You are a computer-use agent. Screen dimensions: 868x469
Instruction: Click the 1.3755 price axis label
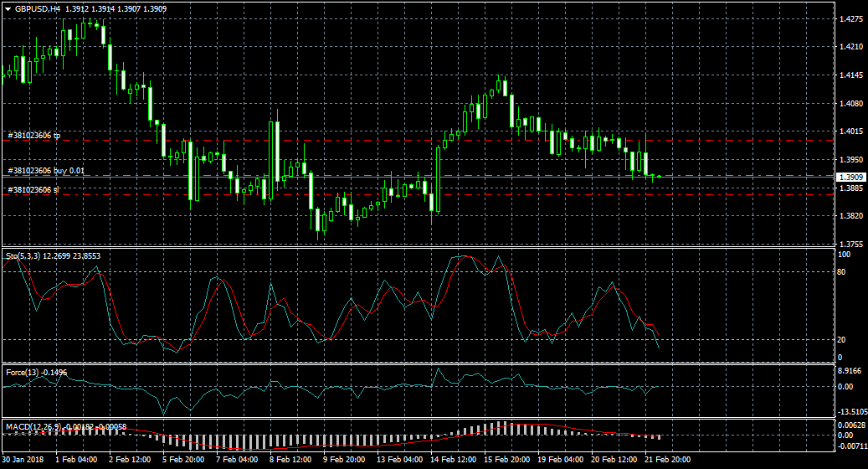(850, 245)
